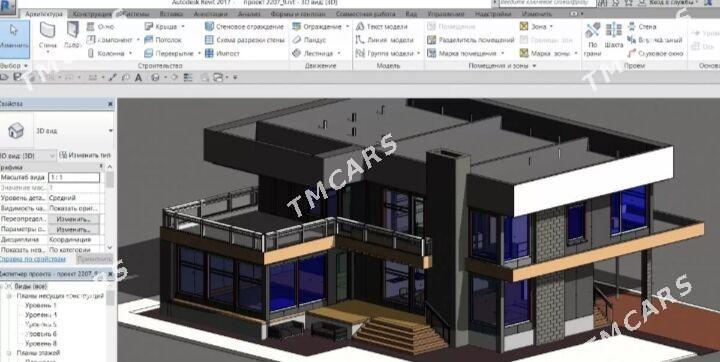Pick the Компонент tool
Image resolution: width=720 pixels, height=362 pixels.
click(x=110, y=40)
